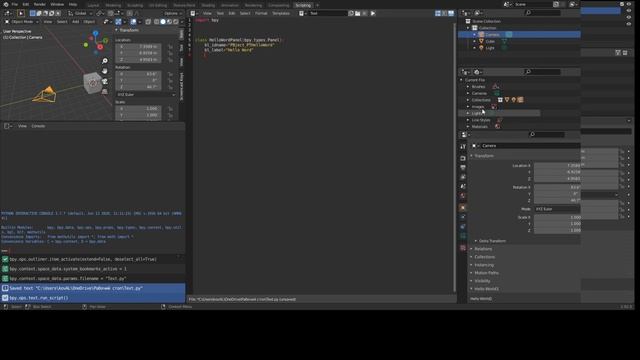Select the 'bpy.ops.text.run_script()' info log row

coord(93,298)
